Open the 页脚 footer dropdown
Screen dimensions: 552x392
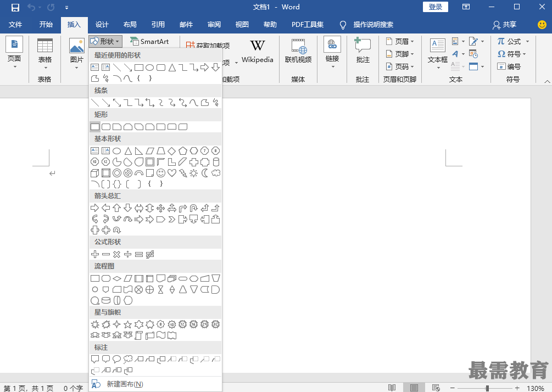coord(400,54)
